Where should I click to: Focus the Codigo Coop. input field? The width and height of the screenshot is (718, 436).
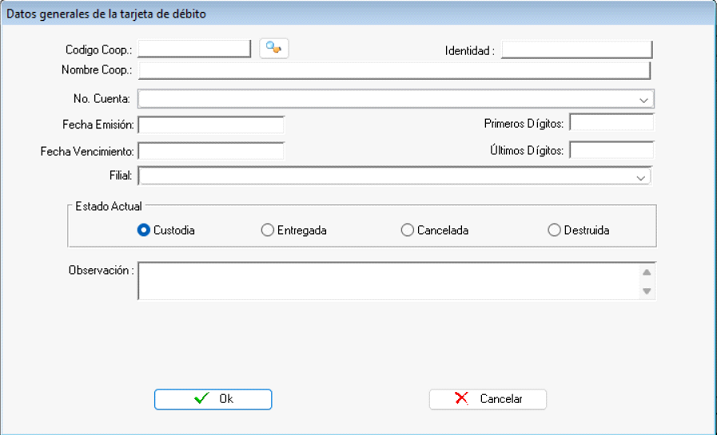coord(194,48)
